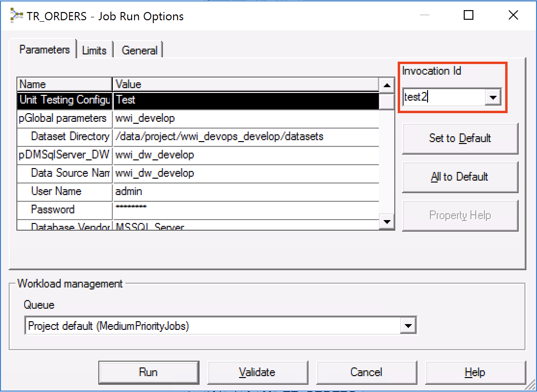Screen dimensions: 537x392
Task: Click inside the Invocation Id text field
Action: pos(443,97)
